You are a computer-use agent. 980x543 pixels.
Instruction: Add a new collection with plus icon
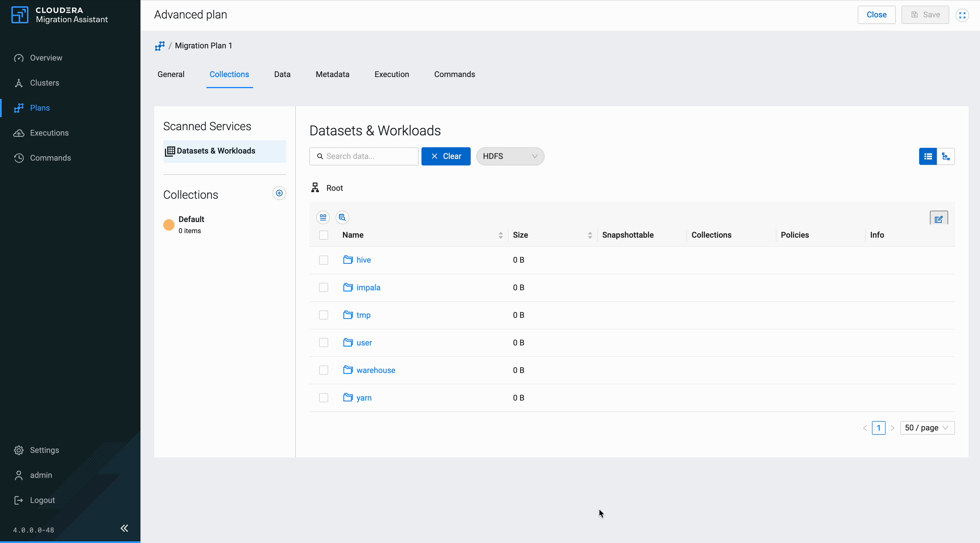[x=279, y=193]
